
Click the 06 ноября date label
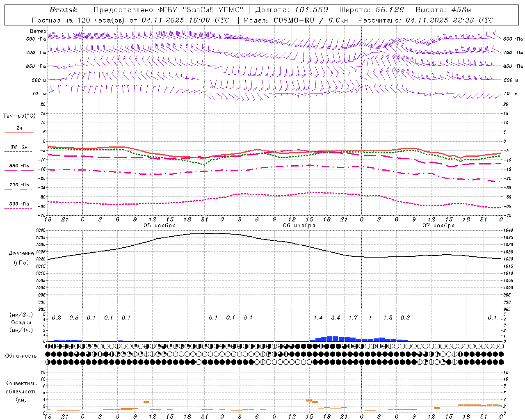coord(299,226)
